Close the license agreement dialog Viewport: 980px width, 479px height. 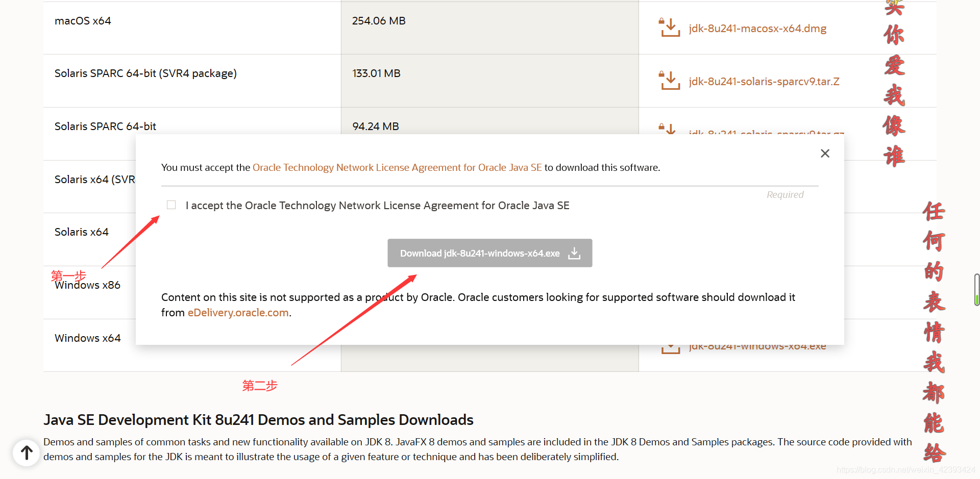825,154
